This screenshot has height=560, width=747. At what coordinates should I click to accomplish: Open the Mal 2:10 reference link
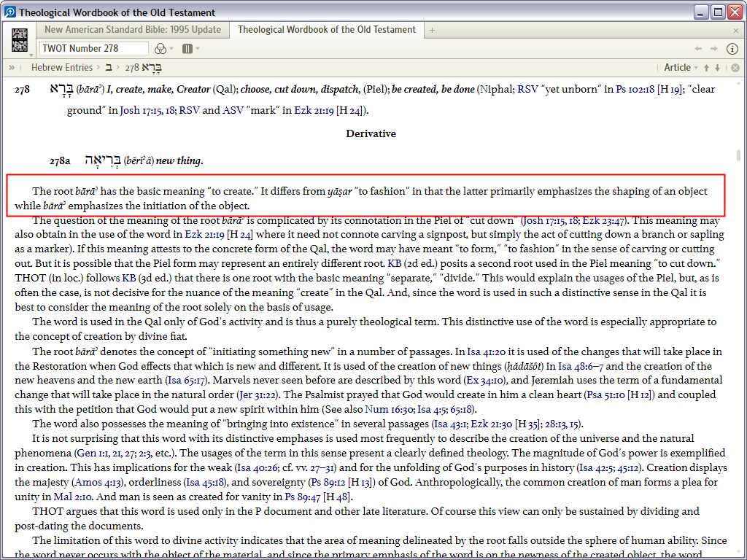72,497
